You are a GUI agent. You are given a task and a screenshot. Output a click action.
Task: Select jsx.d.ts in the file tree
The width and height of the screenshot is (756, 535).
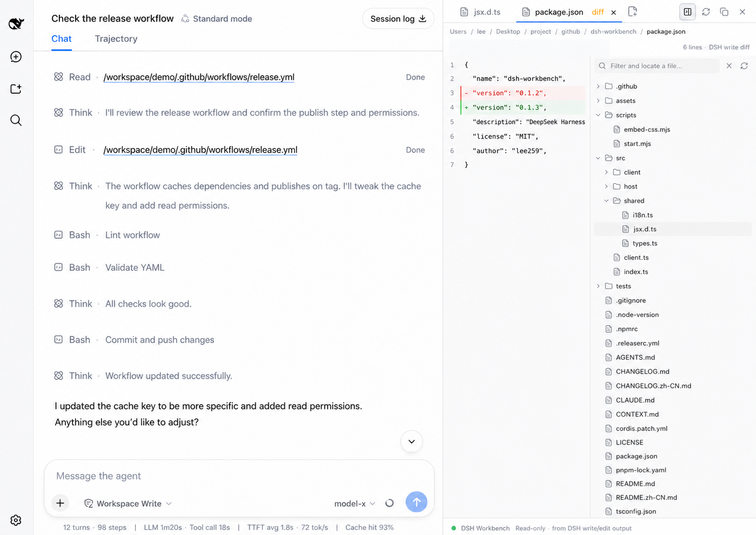(x=673, y=229)
